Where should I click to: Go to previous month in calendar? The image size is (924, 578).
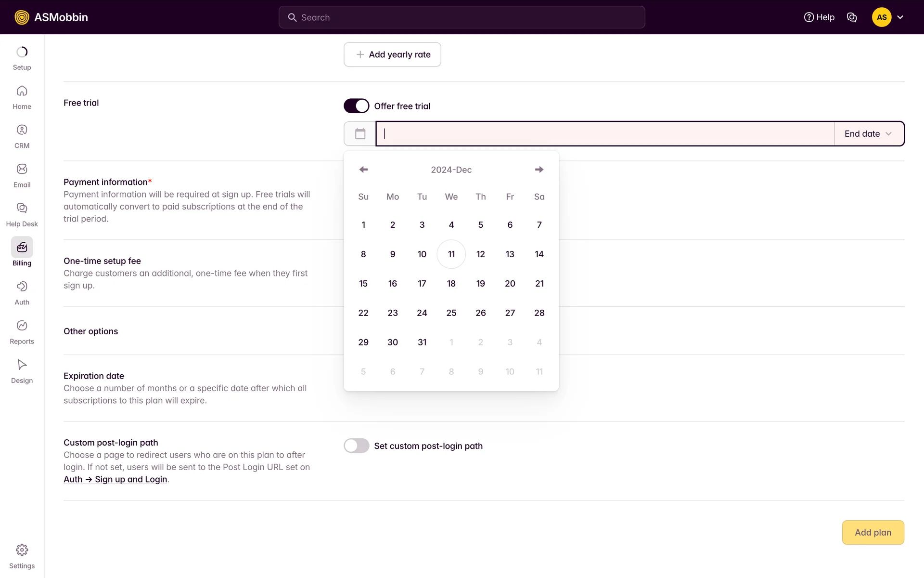(x=363, y=170)
